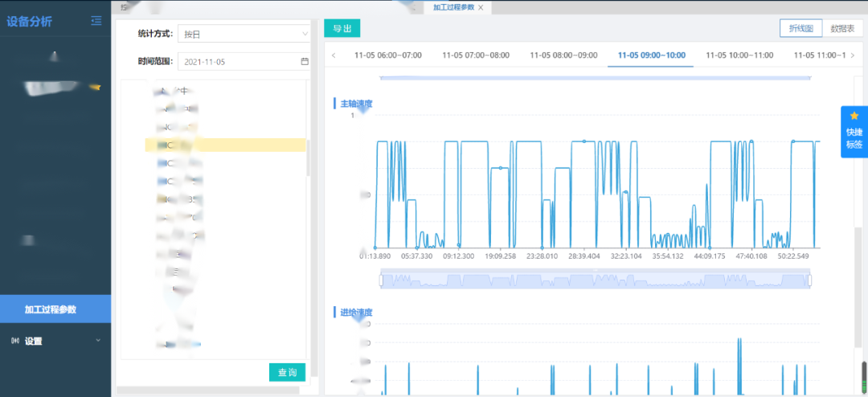The width and height of the screenshot is (868, 397).
Task: Open the 统计方式 dropdown
Action: [x=244, y=34]
